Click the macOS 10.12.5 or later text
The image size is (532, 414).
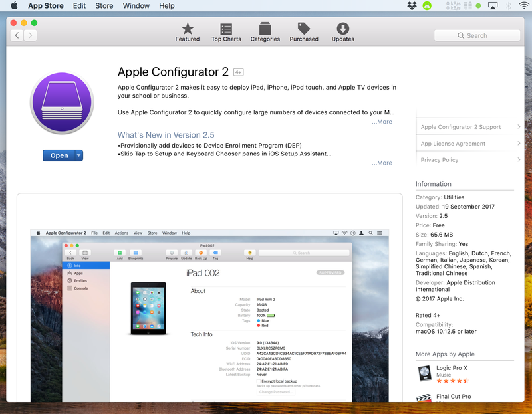click(446, 332)
